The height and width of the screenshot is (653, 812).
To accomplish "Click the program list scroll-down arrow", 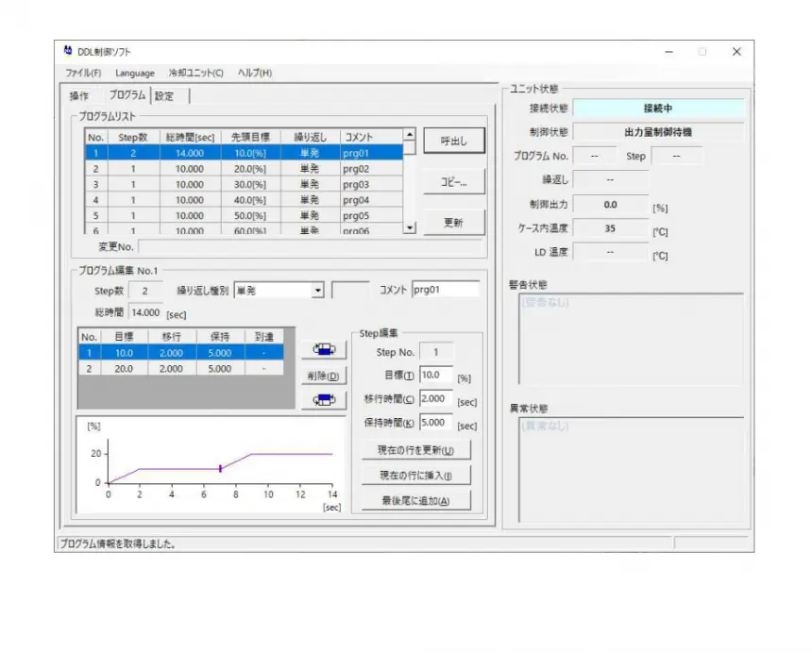I will click(409, 227).
